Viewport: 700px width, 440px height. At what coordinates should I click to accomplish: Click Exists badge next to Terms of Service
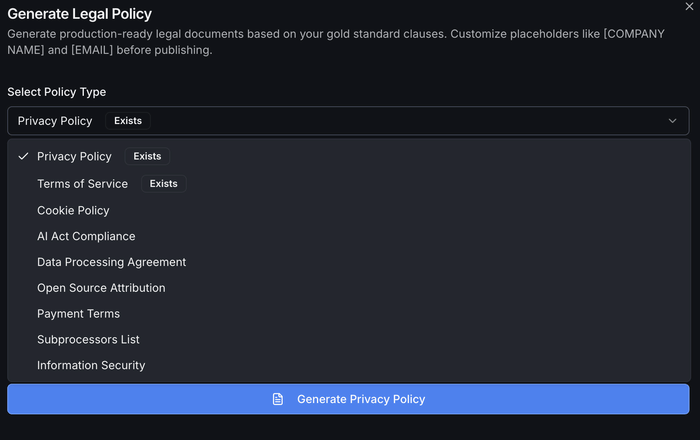[163, 184]
